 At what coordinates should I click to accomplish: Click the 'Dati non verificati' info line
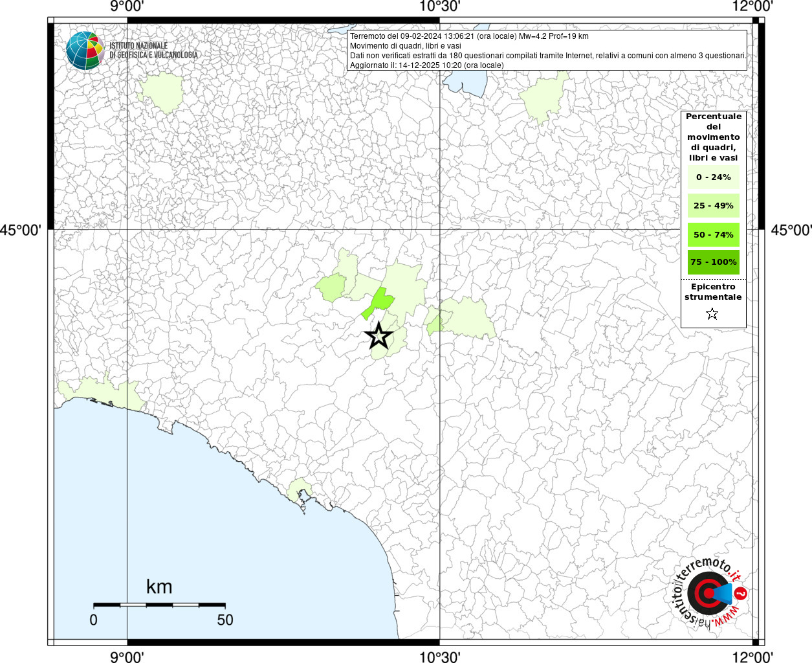tap(548, 56)
